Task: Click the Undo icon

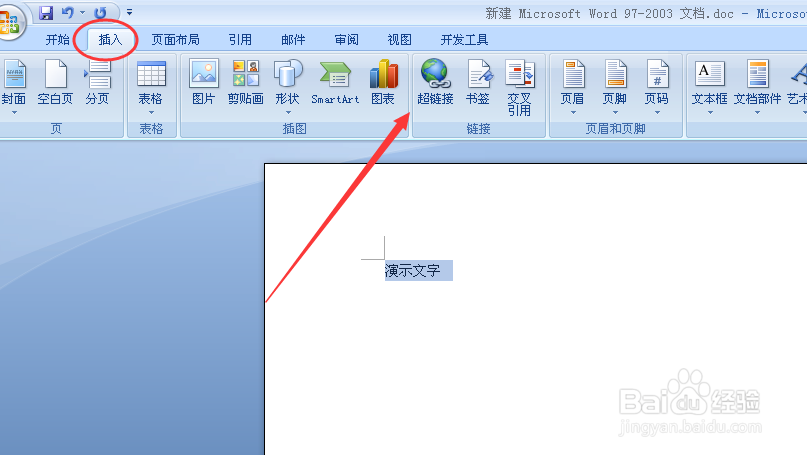Action: pos(67,12)
